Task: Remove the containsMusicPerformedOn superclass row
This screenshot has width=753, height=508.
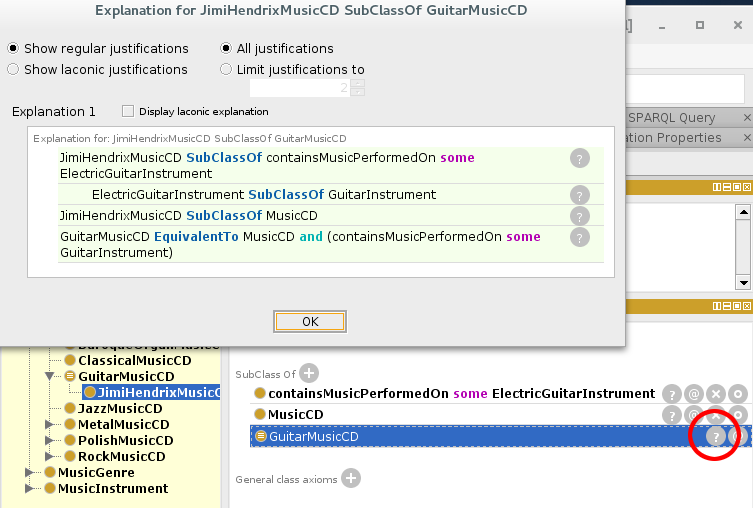Action: tap(716, 394)
